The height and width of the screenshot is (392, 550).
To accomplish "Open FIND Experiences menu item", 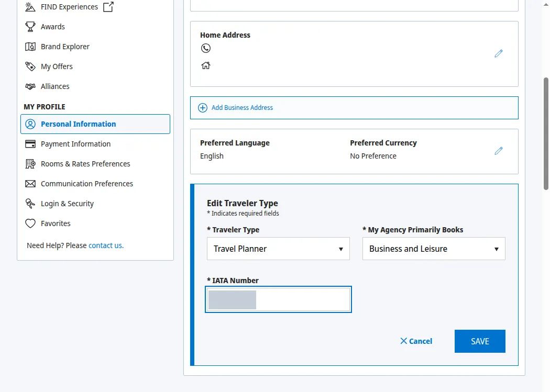I will [x=70, y=7].
